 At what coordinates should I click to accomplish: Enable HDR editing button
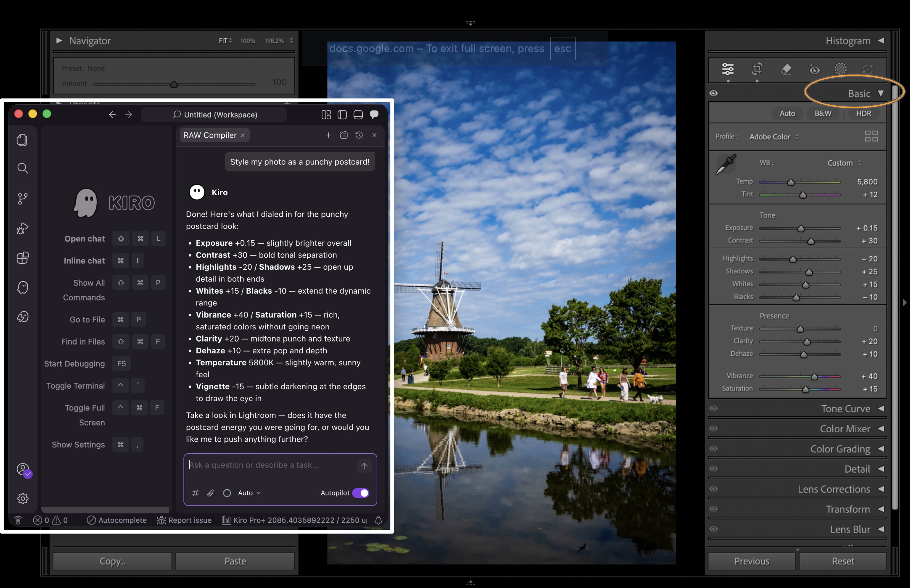click(864, 113)
